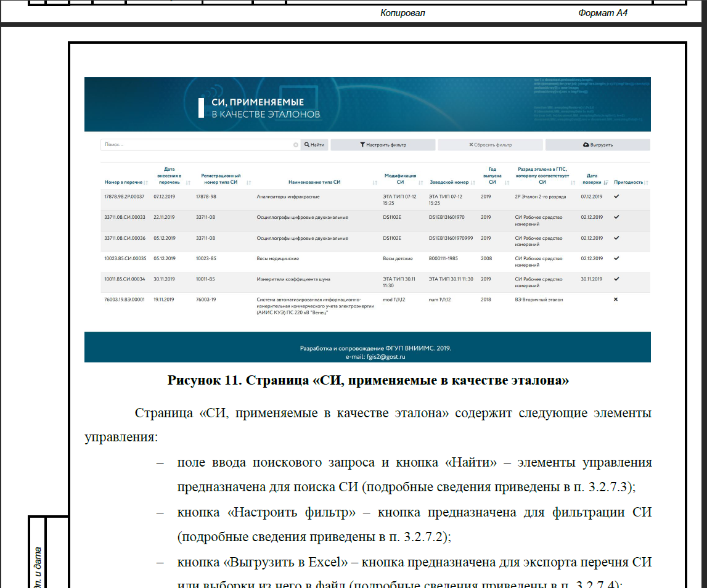Click the clear search field icon
Viewport: 707px width, 588px height.
[295, 145]
